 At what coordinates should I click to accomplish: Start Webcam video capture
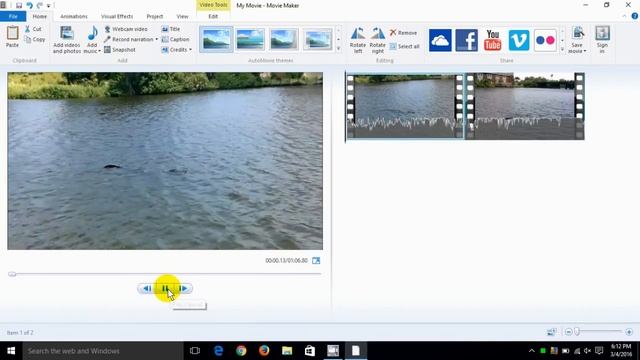click(x=126, y=29)
